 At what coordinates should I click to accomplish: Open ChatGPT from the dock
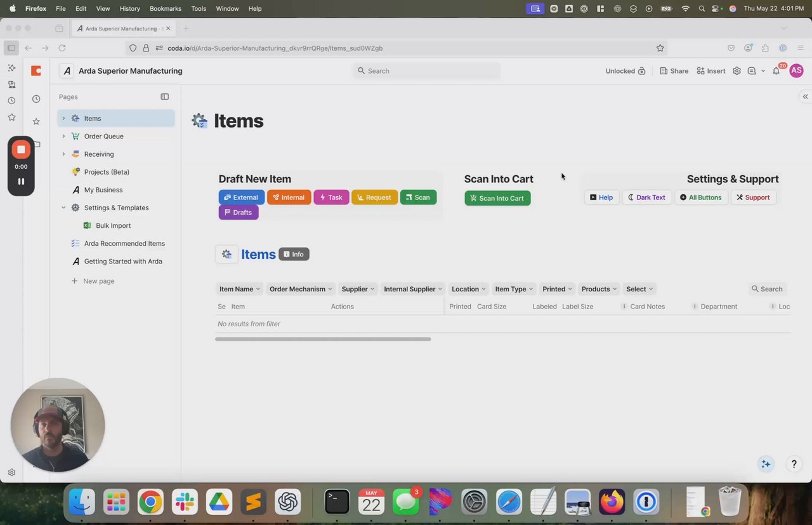pyautogui.click(x=287, y=502)
